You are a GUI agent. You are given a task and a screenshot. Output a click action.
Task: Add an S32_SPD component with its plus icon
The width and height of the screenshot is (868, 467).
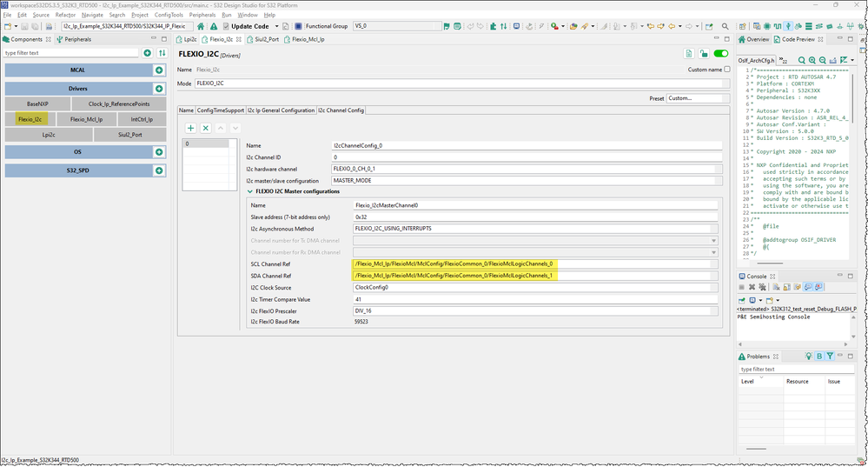coord(159,170)
